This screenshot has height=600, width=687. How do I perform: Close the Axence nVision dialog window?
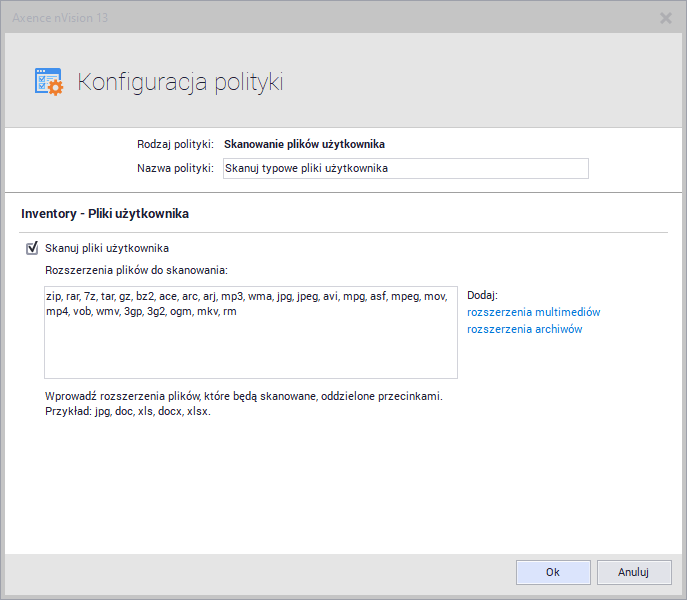(x=666, y=17)
